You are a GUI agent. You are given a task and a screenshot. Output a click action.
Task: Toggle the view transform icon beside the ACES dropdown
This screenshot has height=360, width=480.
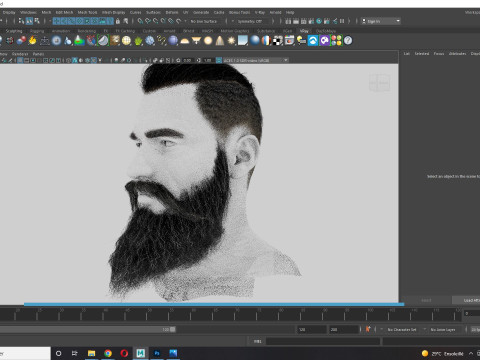(219, 60)
